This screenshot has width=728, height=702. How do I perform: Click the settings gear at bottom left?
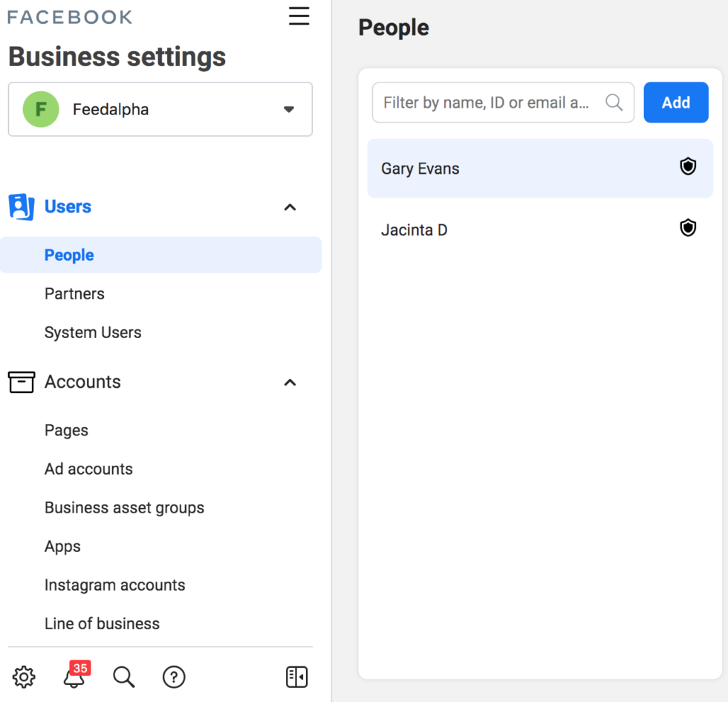[23, 677]
